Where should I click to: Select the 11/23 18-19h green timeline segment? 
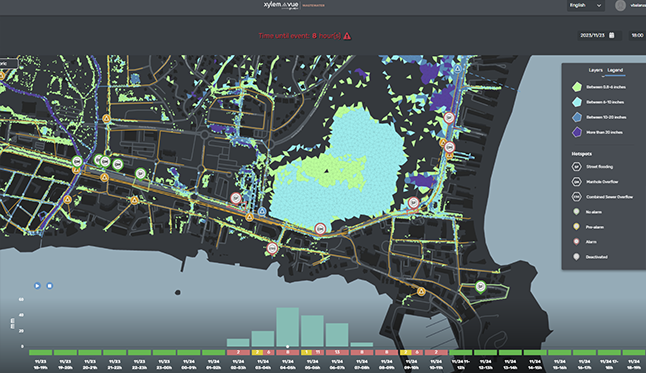[x=40, y=352]
